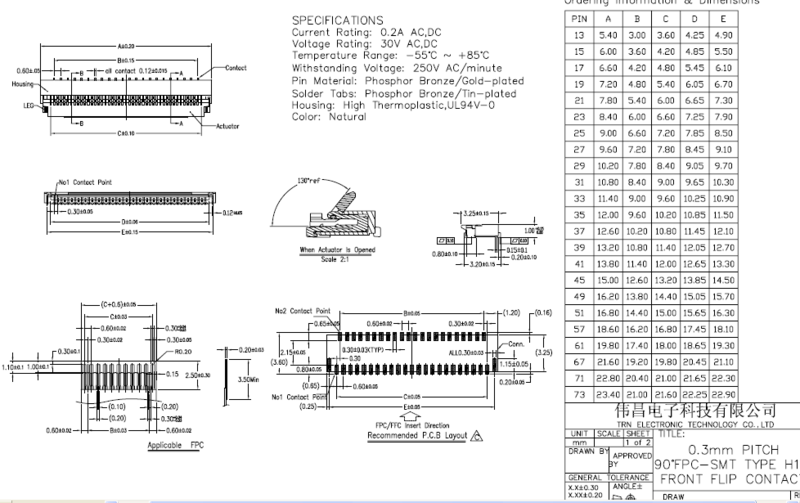The width and height of the screenshot is (800, 503).
Task: Click the GENERAL TOLERANCE cell
Action: click(x=608, y=477)
